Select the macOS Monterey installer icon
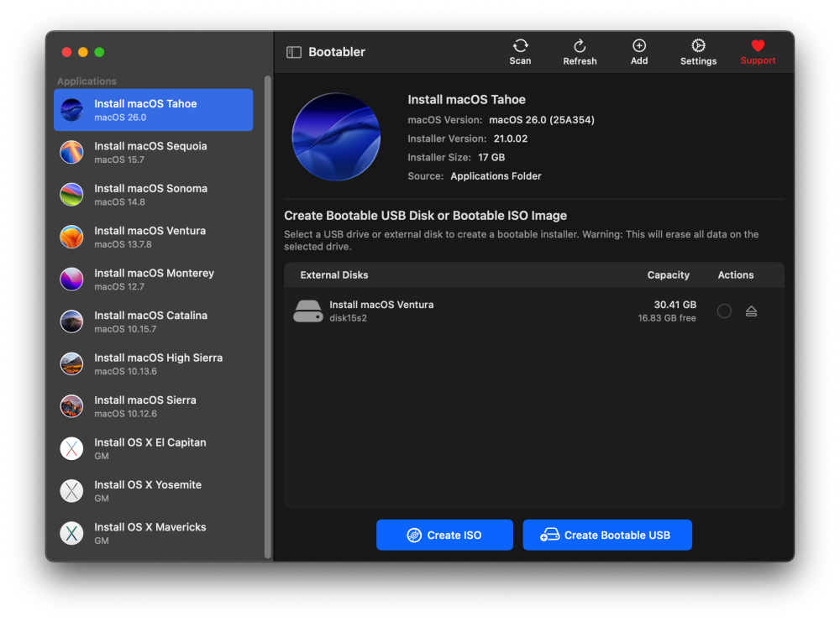840x622 pixels. tap(71, 279)
